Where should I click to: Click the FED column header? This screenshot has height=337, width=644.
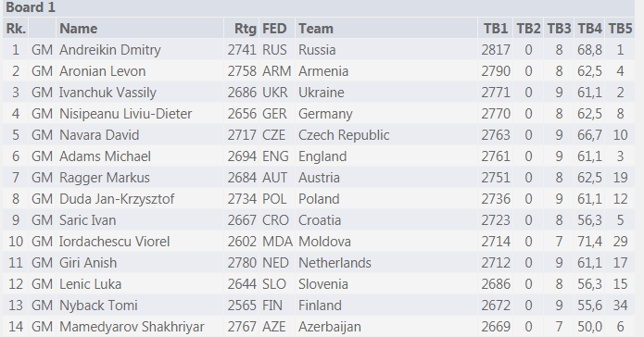(x=274, y=29)
